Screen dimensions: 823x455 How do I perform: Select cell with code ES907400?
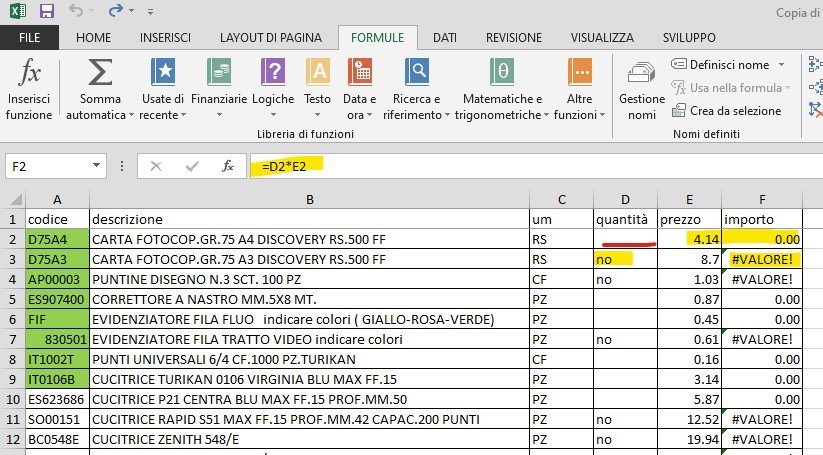58,300
